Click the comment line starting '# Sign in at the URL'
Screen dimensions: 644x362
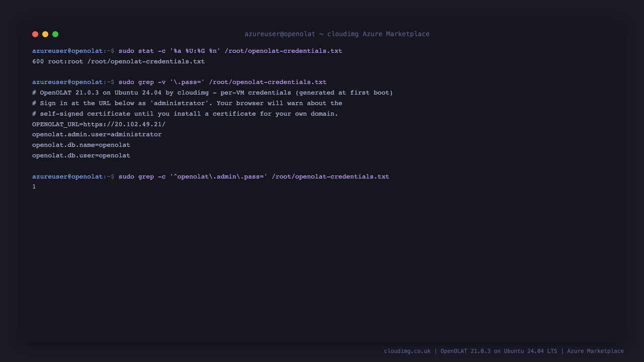[x=187, y=103]
